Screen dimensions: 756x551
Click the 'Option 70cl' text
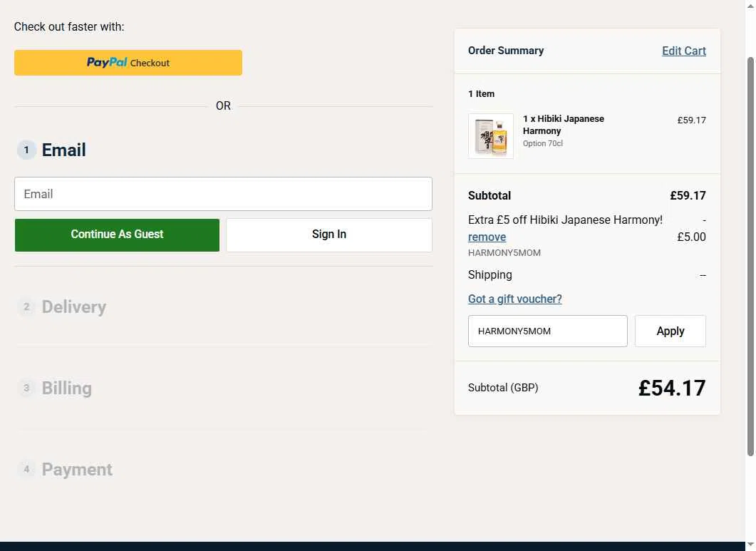[x=542, y=143]
